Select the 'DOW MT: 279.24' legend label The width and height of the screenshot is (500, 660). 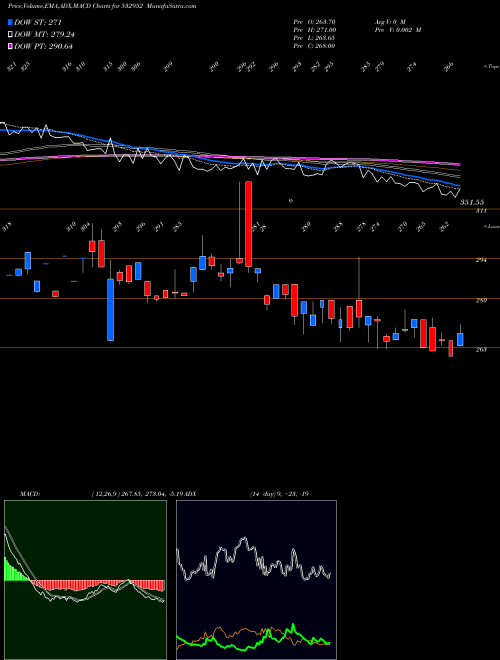(x=45, y=34)
